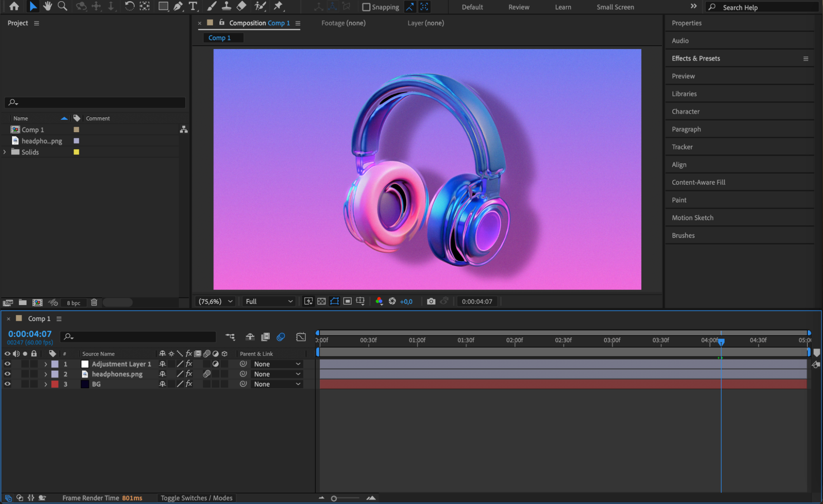Open the Full resolution dropdown

pyautogui.click(x=269, y=301)
